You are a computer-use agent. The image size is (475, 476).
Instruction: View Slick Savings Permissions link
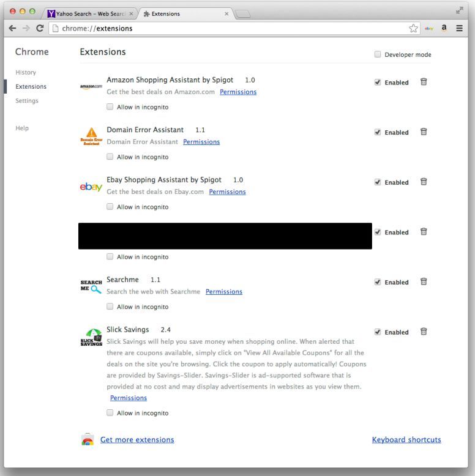click(129, 398)
